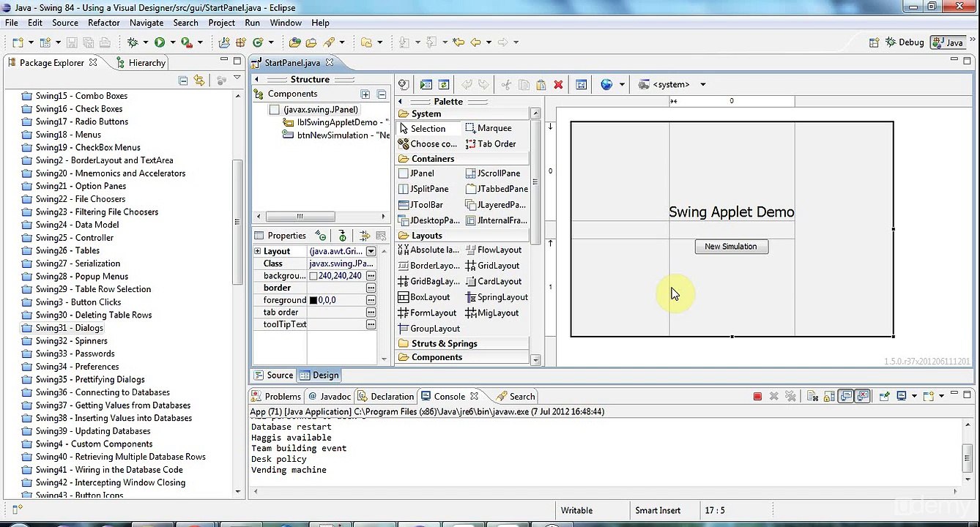This screenshot has height=527, width=980.
Task: Click the background color swatch 240,240,240
Action: pyautogui.click(x=313, y=276)
